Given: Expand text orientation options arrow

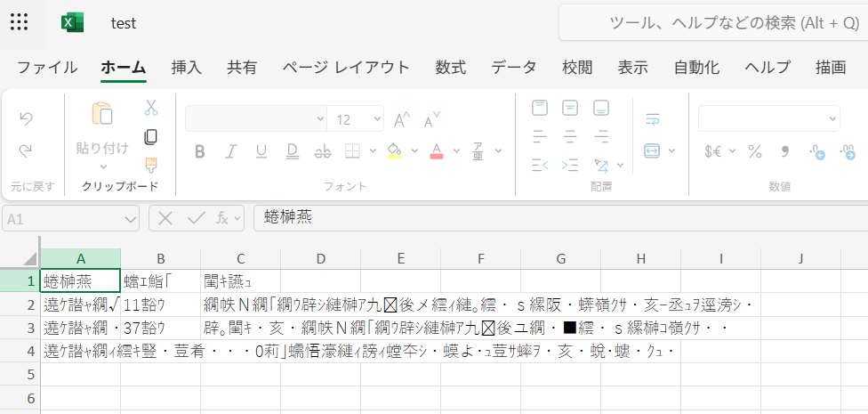Looking at the screenshot, I should click(621, 165).
